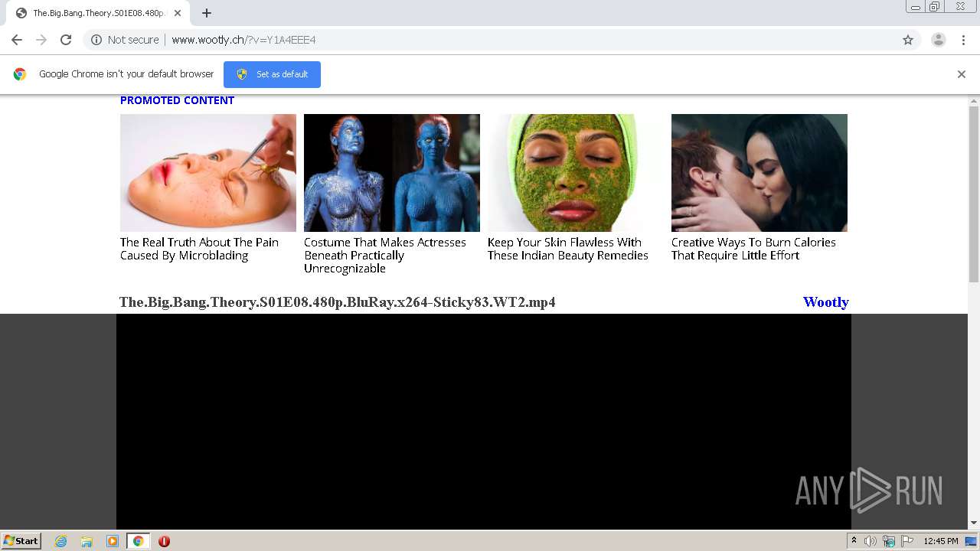Click the PROMOTED CONTENT heading
This screenshot has height=551, width=980.
[x=177, y=100]
